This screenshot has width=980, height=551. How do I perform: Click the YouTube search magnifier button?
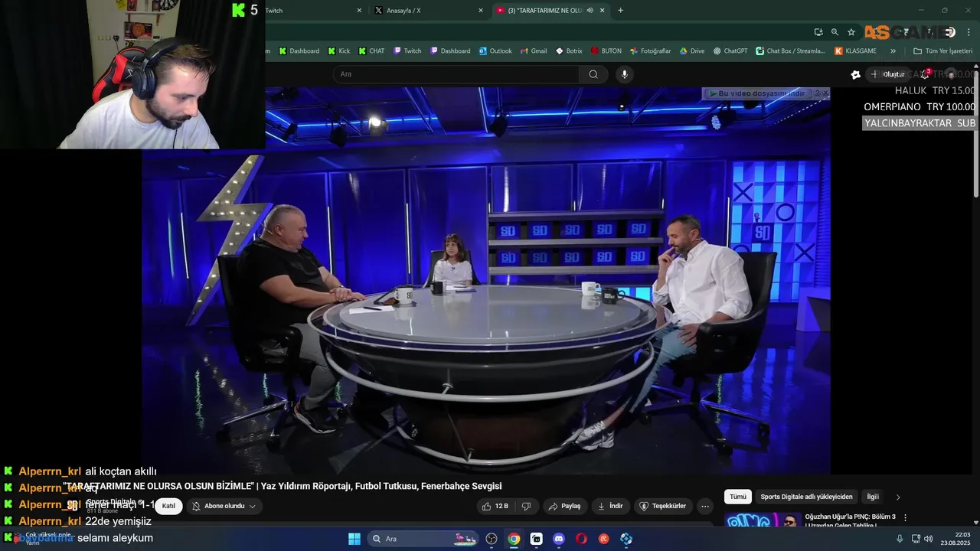(593, 74)
